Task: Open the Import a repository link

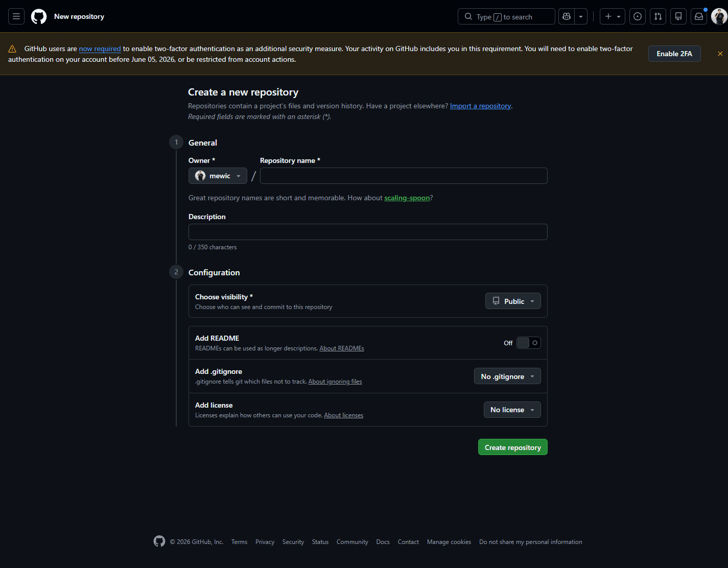Action: click(480, 106)
